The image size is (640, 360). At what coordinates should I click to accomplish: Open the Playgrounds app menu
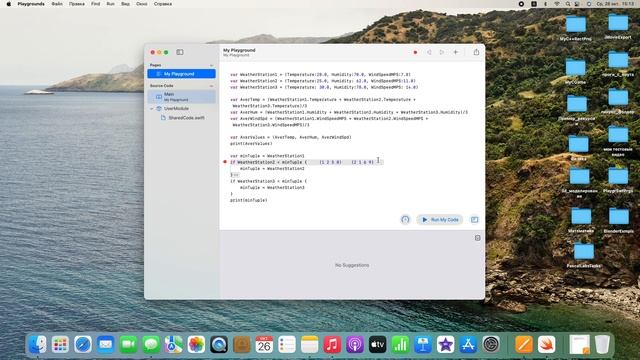pyautogui.click(x=31, y=4)
